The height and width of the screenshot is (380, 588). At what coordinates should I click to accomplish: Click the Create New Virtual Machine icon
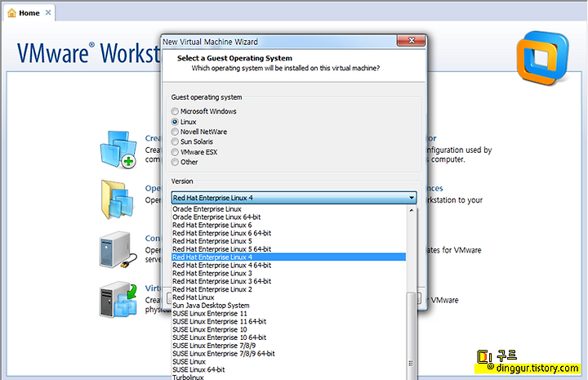118,150
